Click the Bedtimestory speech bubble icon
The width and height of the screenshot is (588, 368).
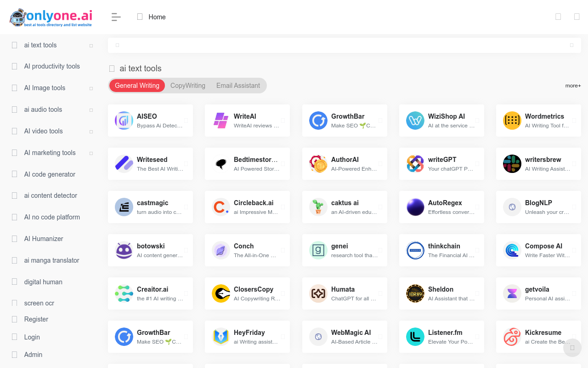pyautogui.click(x=221, y=164)
